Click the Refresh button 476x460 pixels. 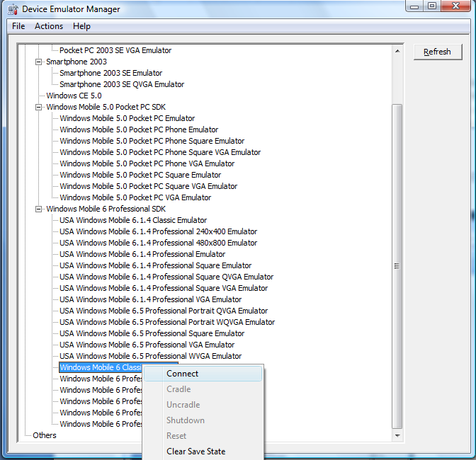tap(438, 52)
